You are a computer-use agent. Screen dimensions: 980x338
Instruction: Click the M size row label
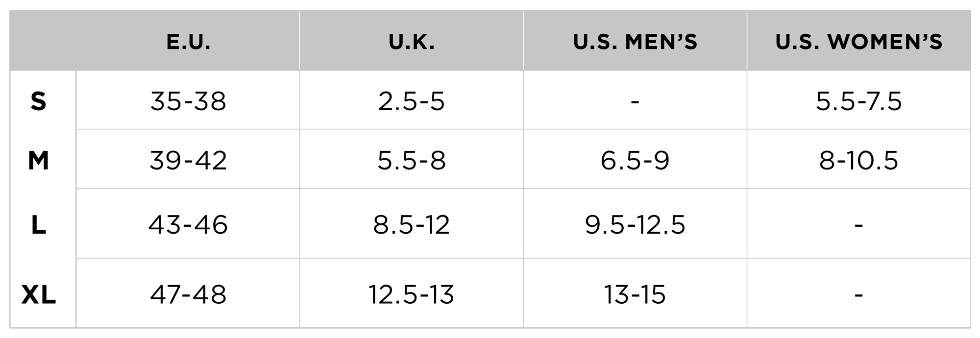click(38, 160)
